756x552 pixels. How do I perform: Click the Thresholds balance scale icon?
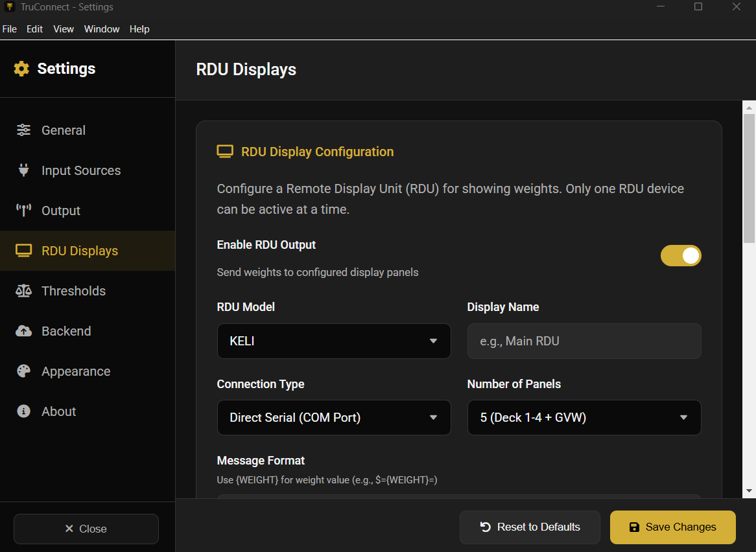pyautogui.click(x=23, y=291)
